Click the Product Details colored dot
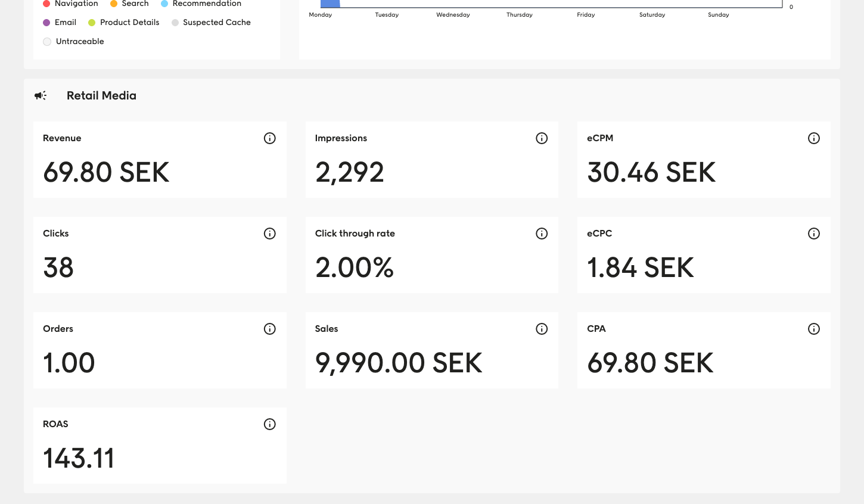This screenshot has width=864, height=504. (91, 22)
